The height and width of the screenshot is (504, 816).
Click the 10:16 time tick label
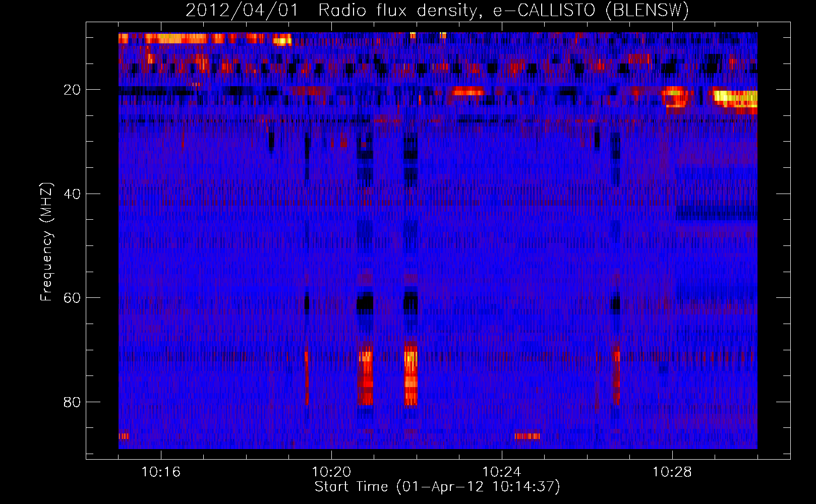(x=161, y=472)
